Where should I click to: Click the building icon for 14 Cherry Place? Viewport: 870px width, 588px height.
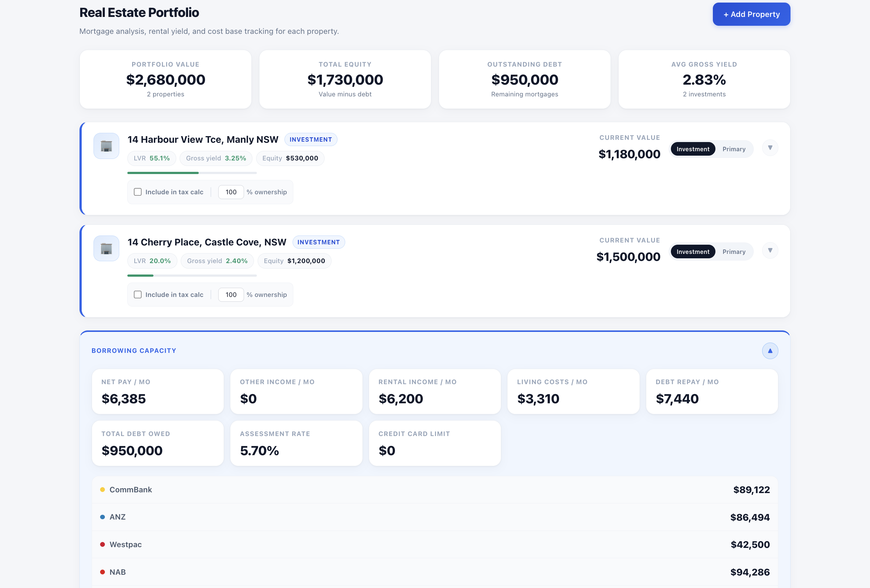[x=106, y=248]
